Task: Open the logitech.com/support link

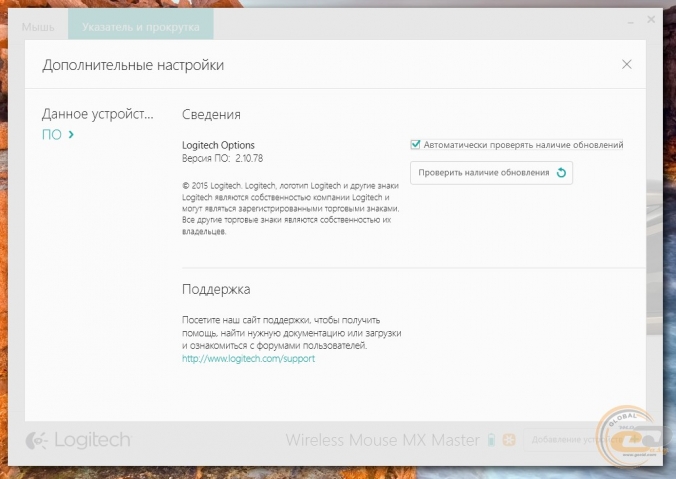Action: (248, 359)
